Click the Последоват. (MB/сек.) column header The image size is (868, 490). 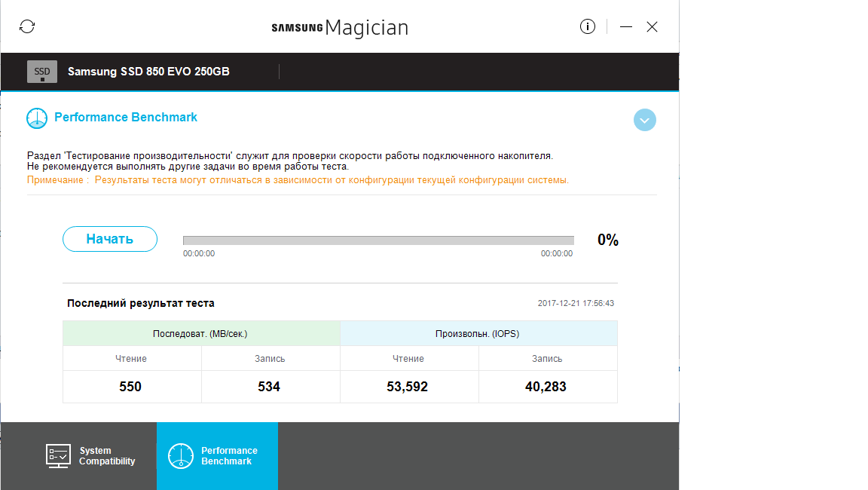point(200,334)
